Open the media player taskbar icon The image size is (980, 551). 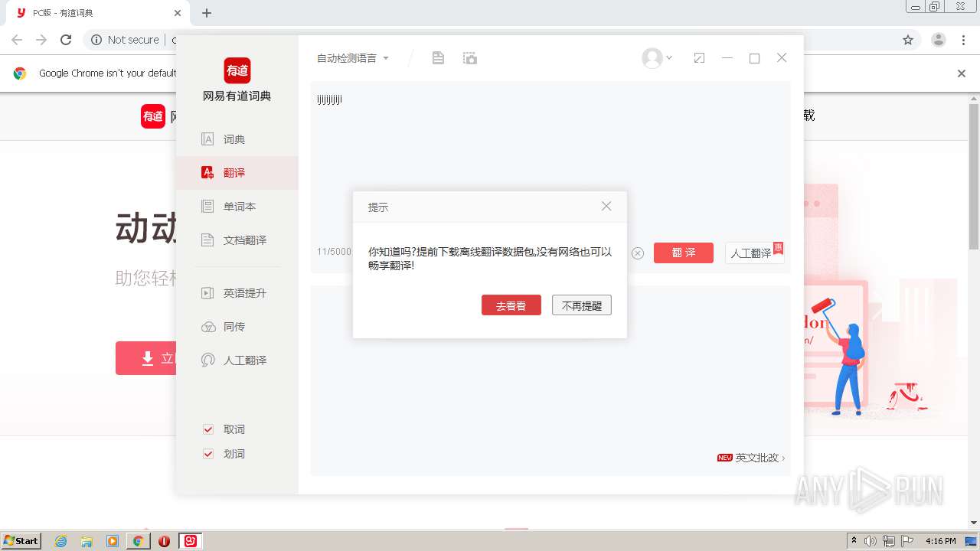(x=113, y=541)
